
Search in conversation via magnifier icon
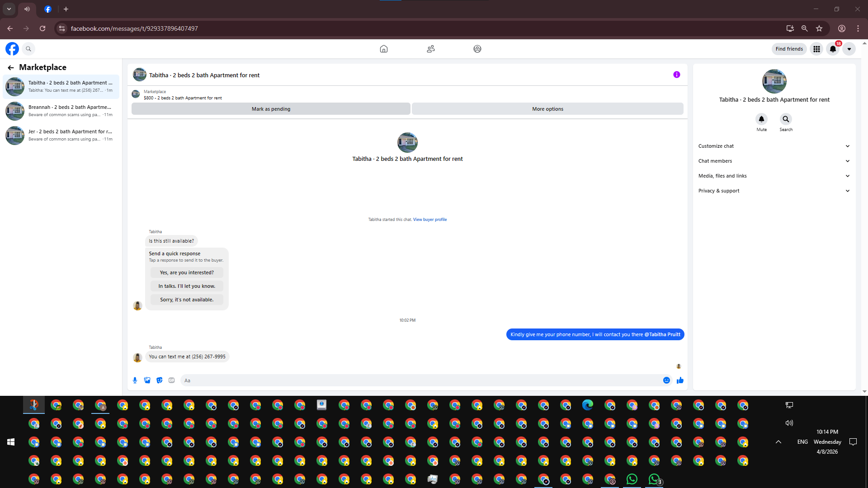click(786, 119)
